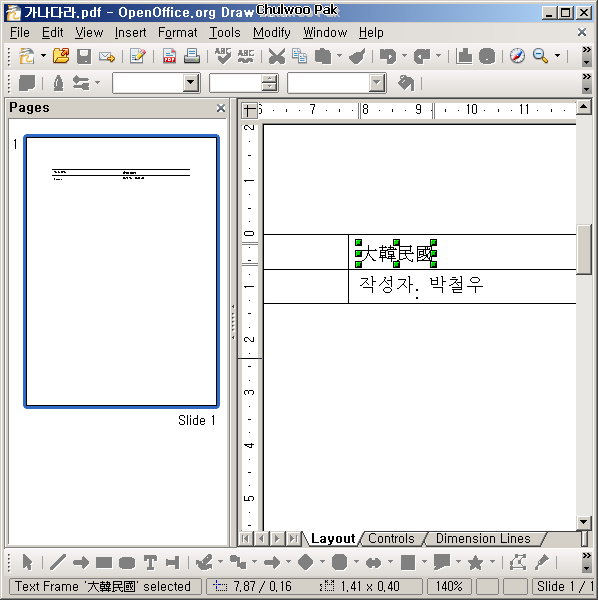Open the Insert menu

click(130, 33)
